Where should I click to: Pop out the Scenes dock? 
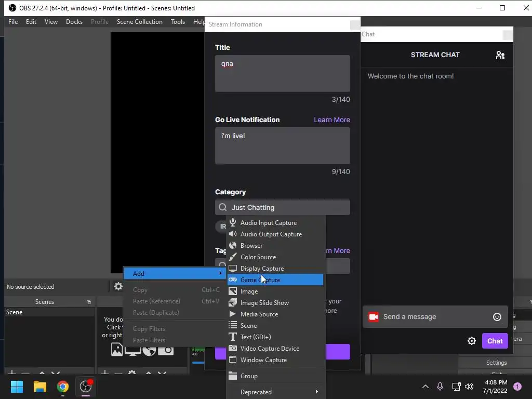[x=88, y=302]
